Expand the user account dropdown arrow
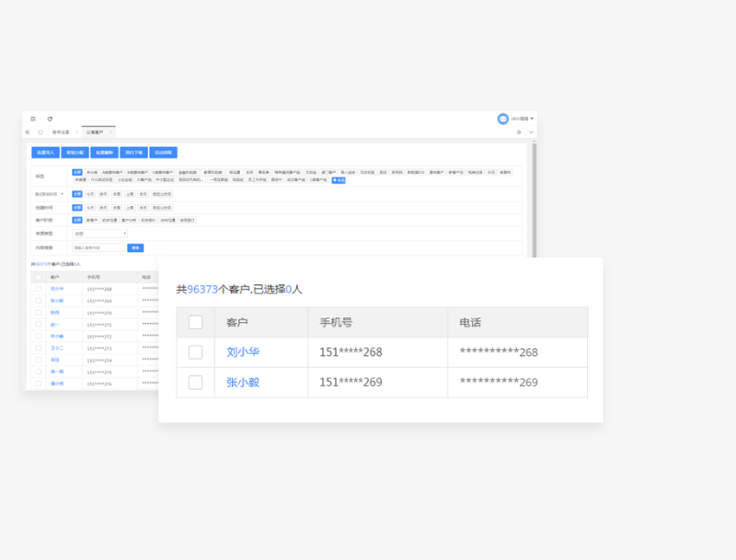This screenshot has height=560, width=736. coord(532,119)
